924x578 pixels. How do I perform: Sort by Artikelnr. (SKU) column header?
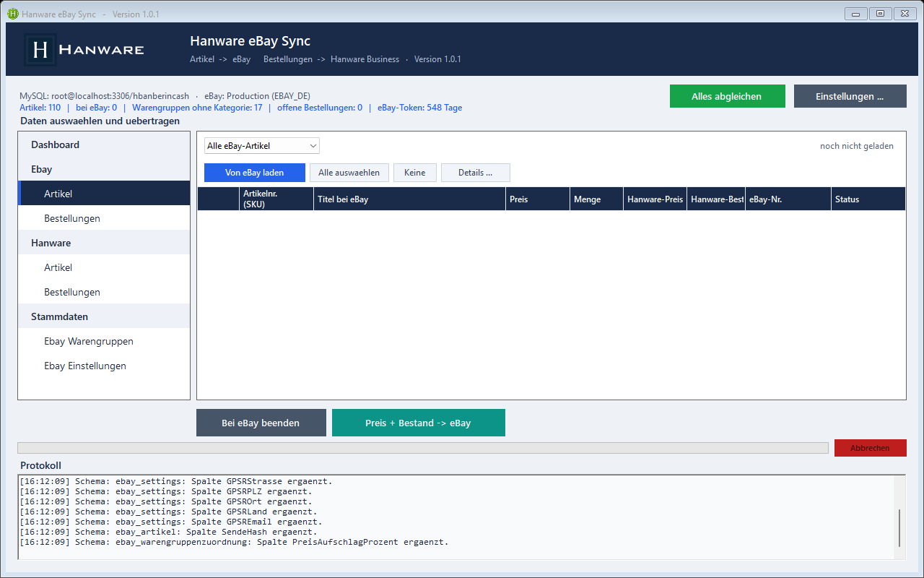(276, 199)
